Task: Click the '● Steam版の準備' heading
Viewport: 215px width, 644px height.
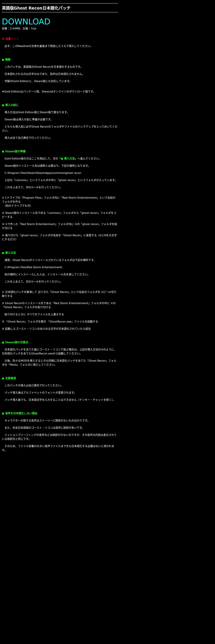Action: [14, 151]
